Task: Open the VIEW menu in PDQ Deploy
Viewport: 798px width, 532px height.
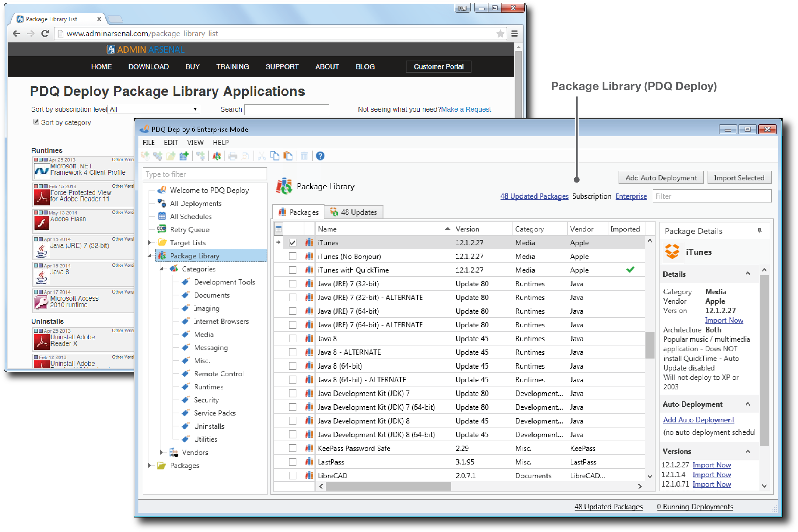Action: 195,143
